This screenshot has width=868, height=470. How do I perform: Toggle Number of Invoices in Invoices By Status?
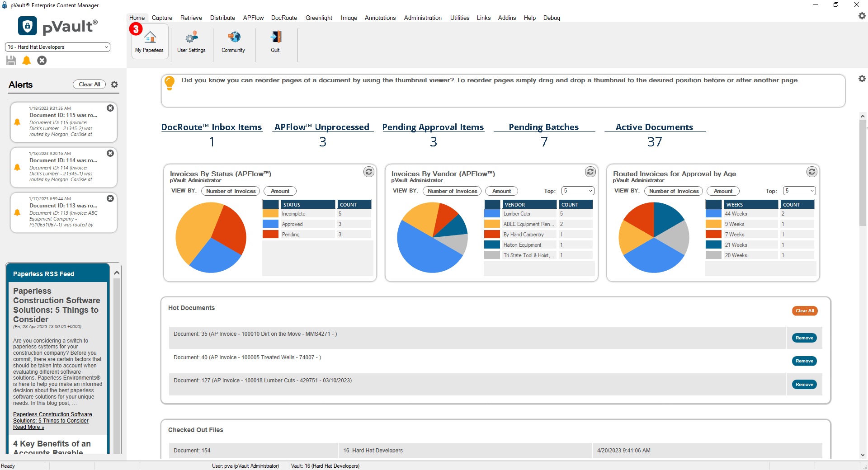(231, 191)
